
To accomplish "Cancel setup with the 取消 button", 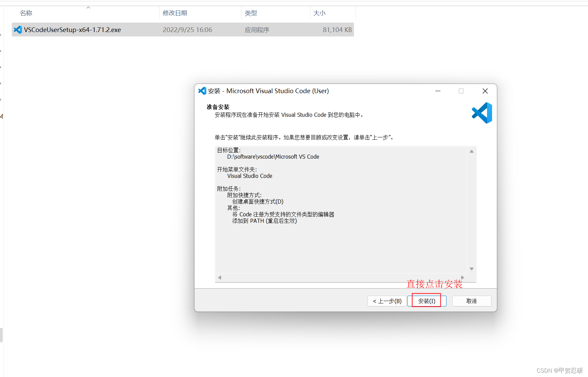I will click(x=471, y=301).
